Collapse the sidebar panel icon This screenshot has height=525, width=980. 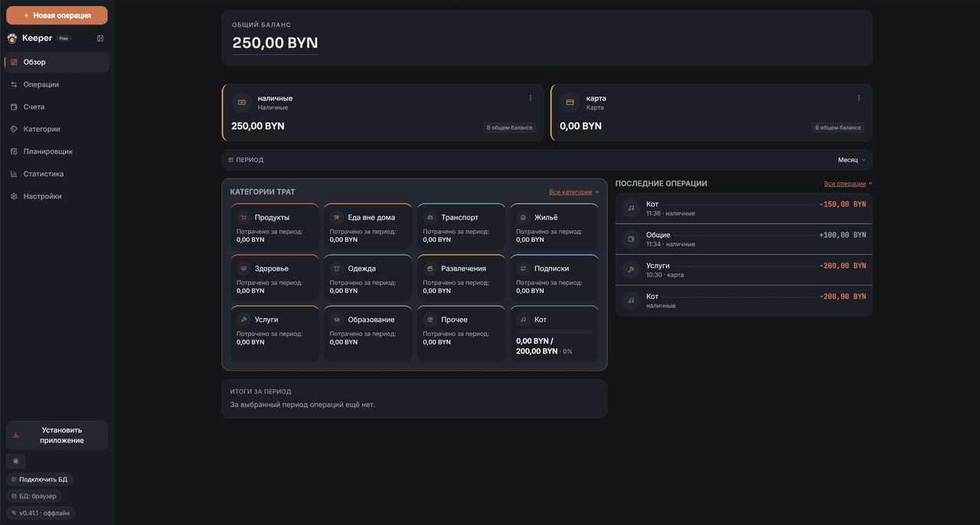100,38
